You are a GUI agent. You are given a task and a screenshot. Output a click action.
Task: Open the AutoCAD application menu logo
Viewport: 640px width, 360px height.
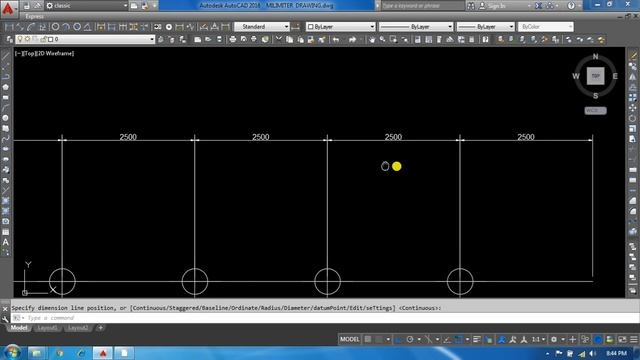[8, 8]
